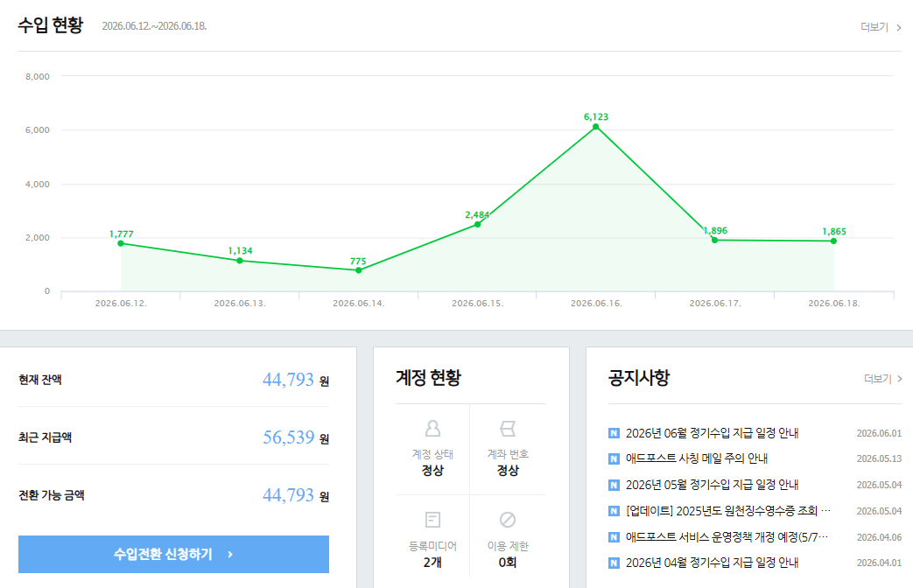Click chevron arrow next to 공지사항 더보기
Screen dimensions: 913x588
coord(900,379)
